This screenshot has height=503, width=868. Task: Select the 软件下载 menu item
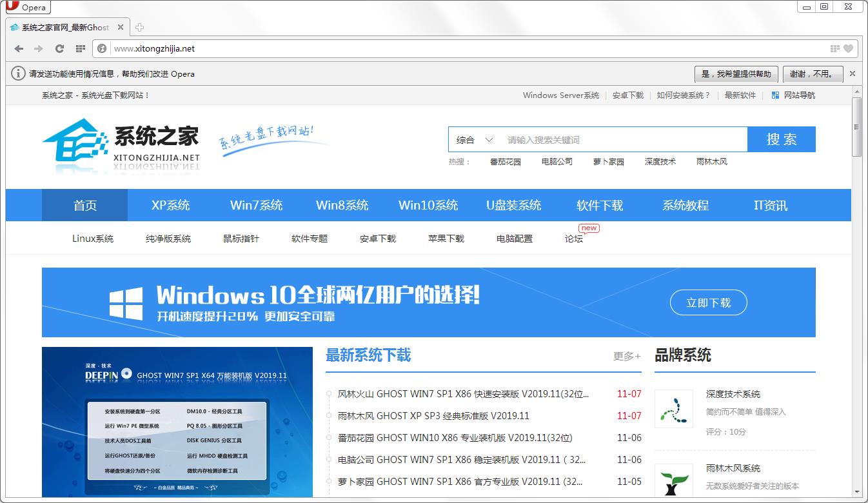click(x=600, y=205)
